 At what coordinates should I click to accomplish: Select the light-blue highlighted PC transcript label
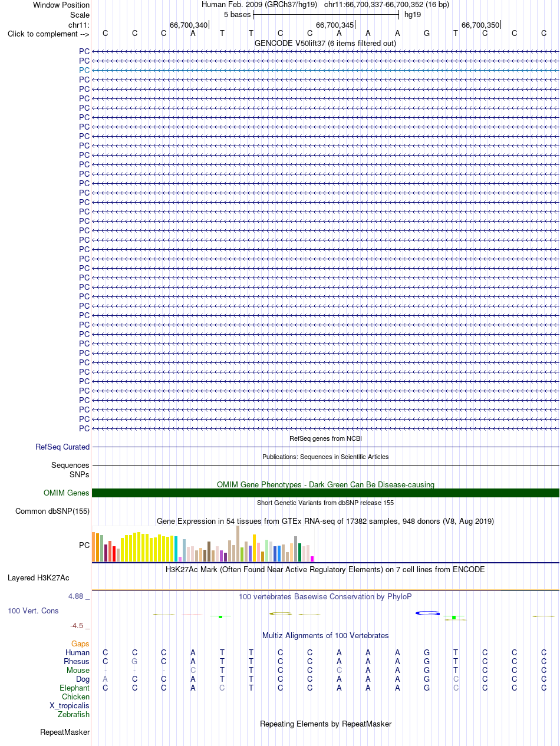point(84,70)
